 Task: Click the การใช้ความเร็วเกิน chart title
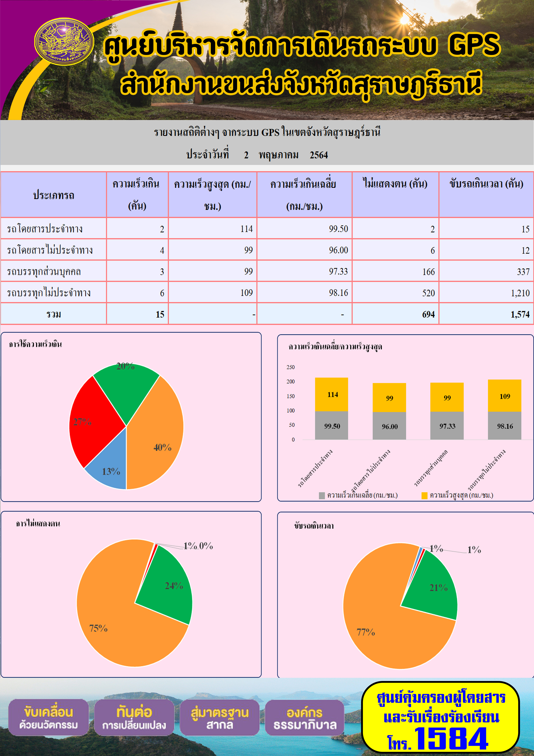pos(35,344)
